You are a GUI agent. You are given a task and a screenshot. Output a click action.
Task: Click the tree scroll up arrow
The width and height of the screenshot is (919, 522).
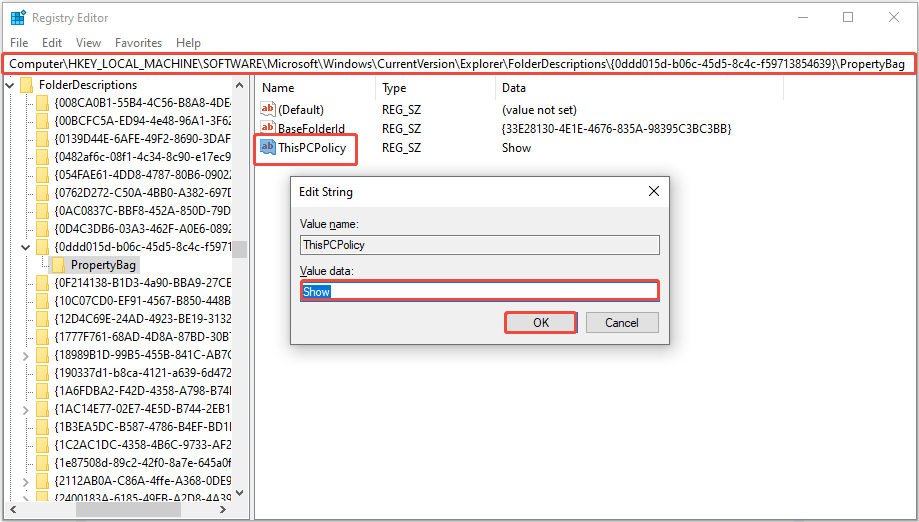tap(240, 86)
